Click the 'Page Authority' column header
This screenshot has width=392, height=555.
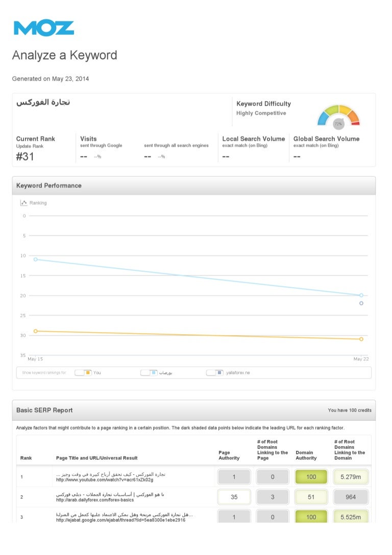click(229, 455)
